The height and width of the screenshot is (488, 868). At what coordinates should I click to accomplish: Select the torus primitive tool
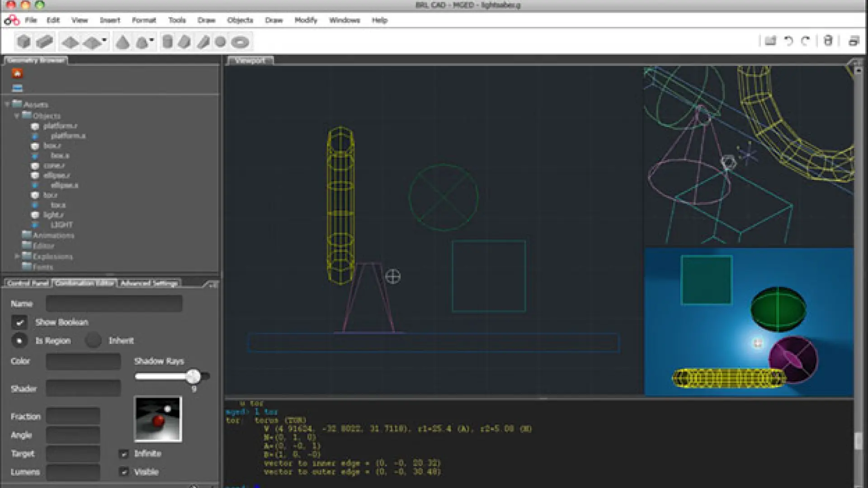(x=240, y=42)
